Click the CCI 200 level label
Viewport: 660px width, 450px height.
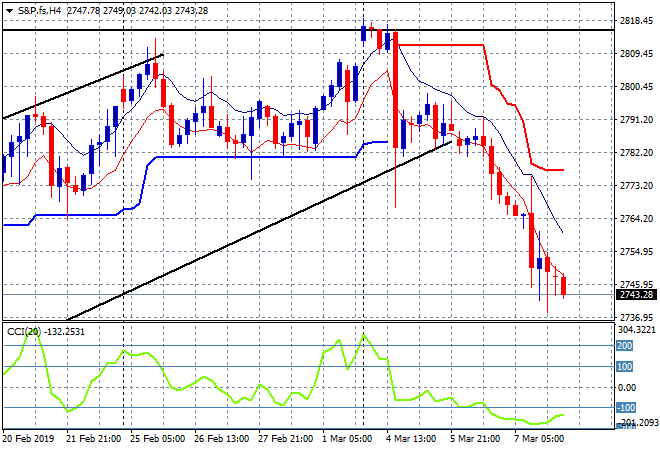pos(625,346)
